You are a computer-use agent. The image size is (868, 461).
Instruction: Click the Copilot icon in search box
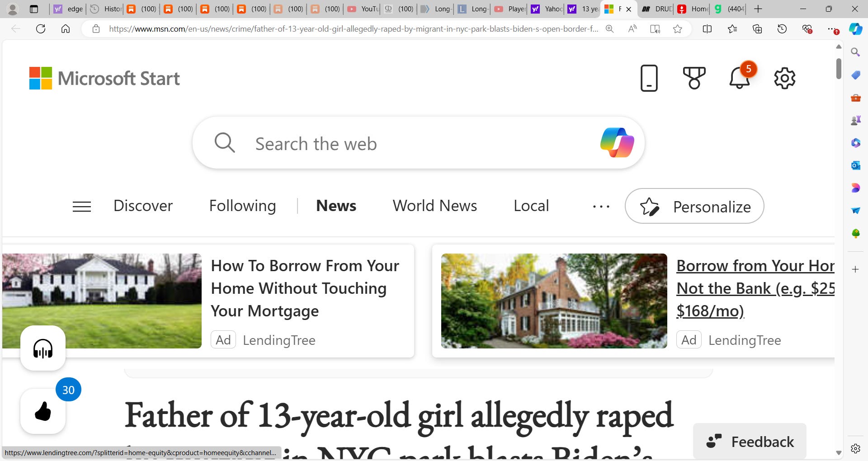617,143
